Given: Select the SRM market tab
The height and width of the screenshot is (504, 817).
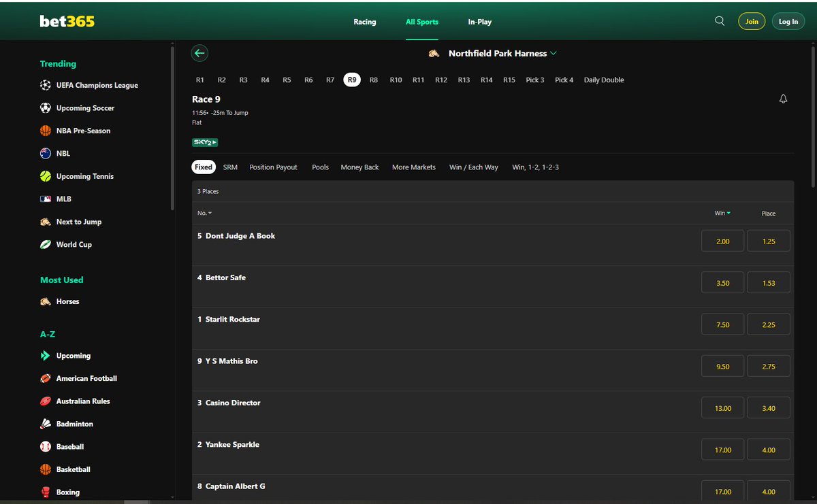Looking at the screenshot, I should [x=230, y=167].
